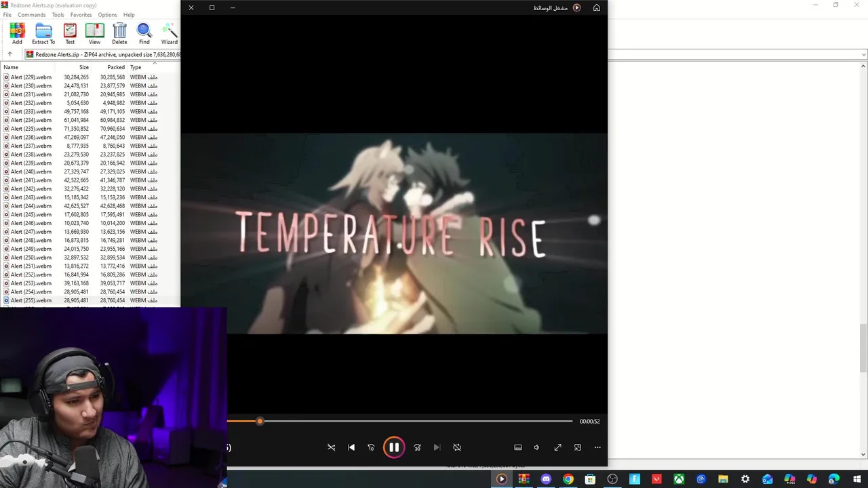The width and height of the screenshot is (868, 488).
Task: Click the Add toolbar icon in WinRAR
Action: [17, 34]
